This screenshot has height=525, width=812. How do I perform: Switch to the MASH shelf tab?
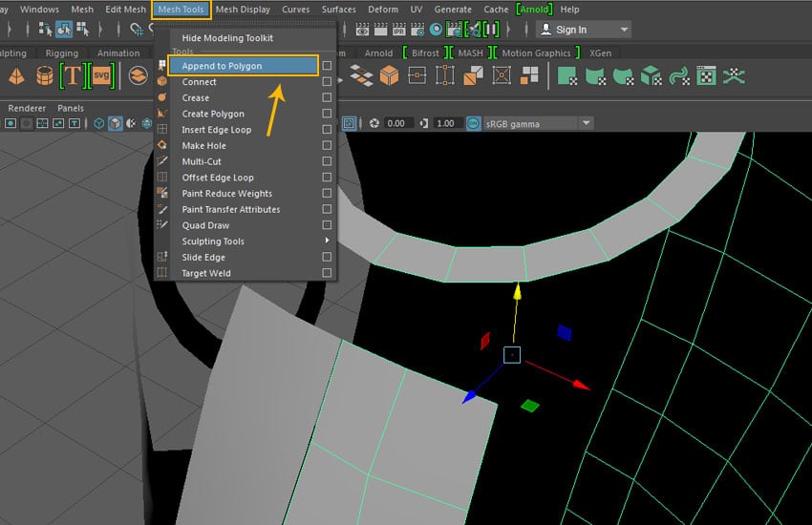coord(470,53)
